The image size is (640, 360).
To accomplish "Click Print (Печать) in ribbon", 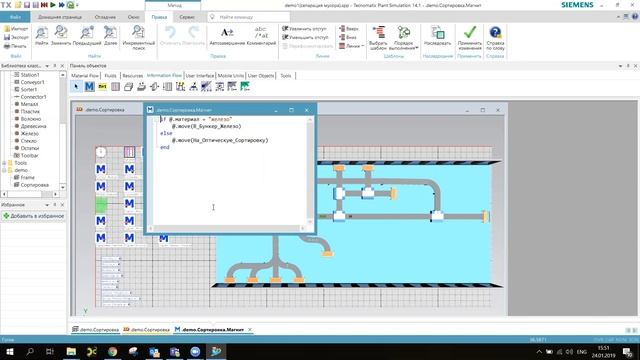I will [x=15, y=46].
